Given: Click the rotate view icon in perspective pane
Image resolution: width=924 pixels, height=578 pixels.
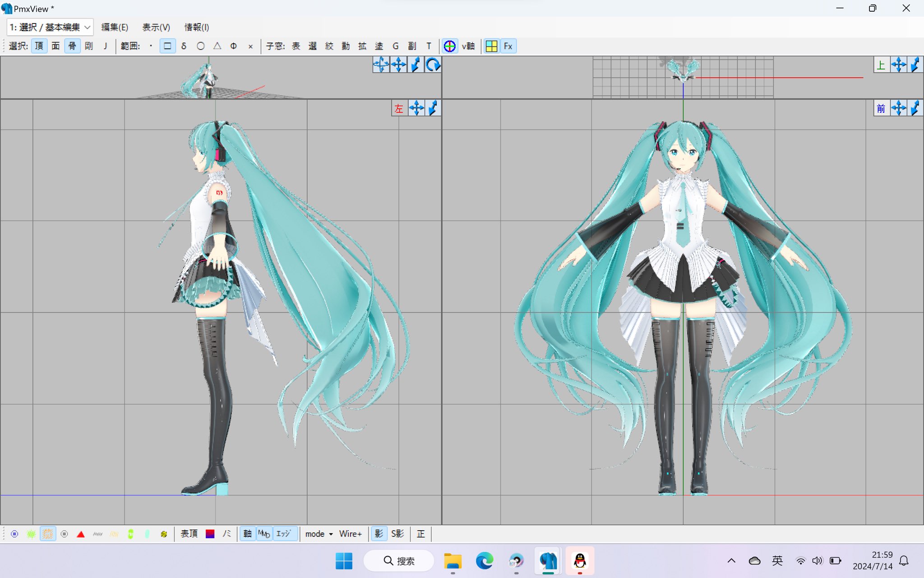Looking at the screenshot, I should click(433, 65).
